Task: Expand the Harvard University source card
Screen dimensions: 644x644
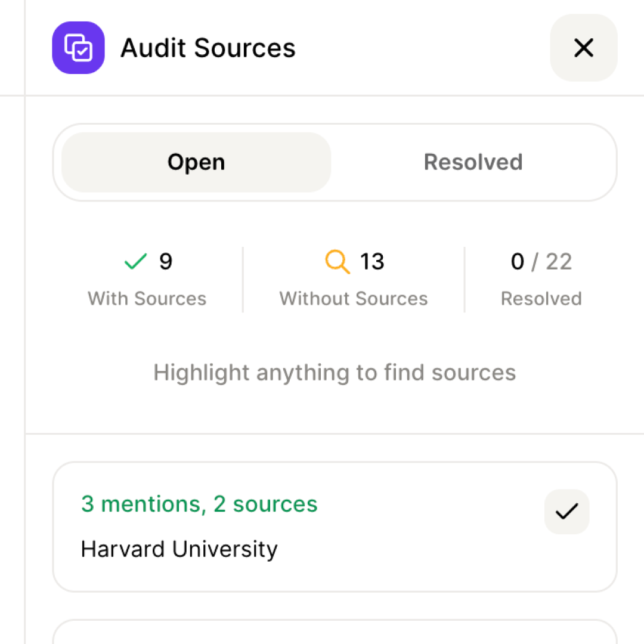Action: tap(334, 527)
